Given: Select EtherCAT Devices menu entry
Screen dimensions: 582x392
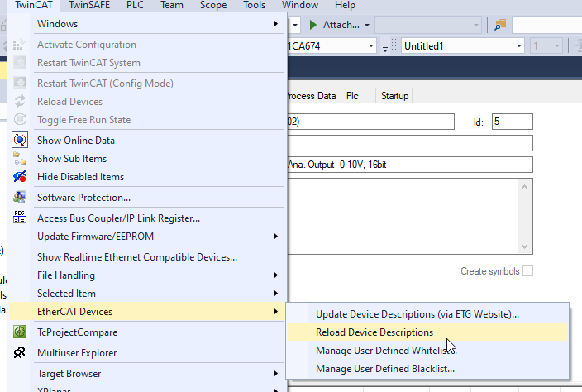Looking at the screenshot, I should [x=148, y=312].
